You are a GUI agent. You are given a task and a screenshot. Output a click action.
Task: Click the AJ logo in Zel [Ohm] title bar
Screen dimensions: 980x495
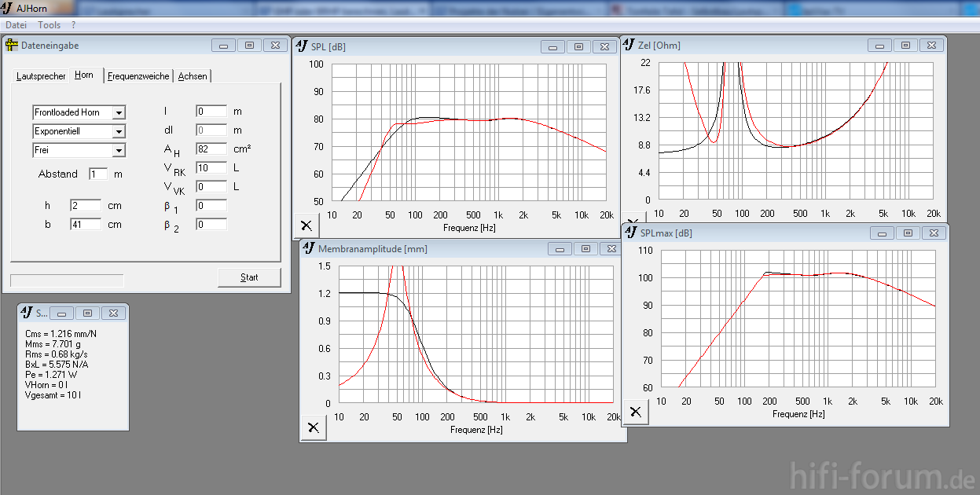[x=630, y=45]
